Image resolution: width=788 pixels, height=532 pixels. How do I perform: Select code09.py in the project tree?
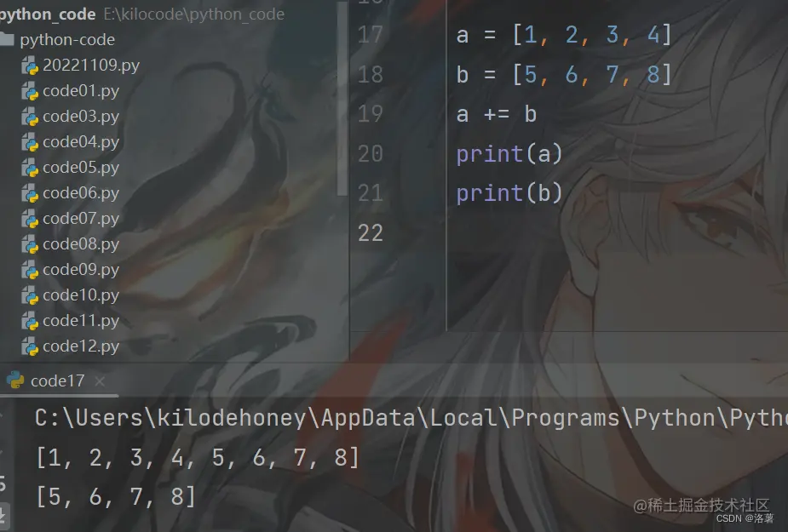tap(81, 270)
